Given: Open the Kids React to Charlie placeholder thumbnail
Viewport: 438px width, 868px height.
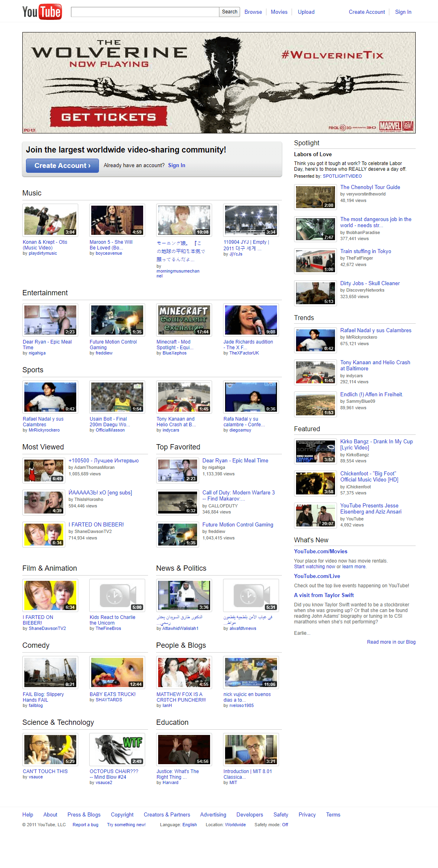Looking at the screenshot, I should [x=117, y=595].
